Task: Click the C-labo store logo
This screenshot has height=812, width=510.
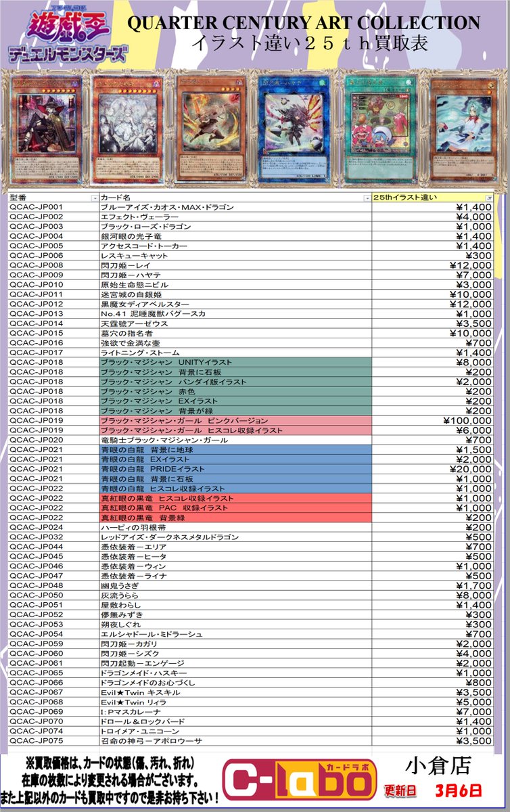Action: (x=300, y=781)
